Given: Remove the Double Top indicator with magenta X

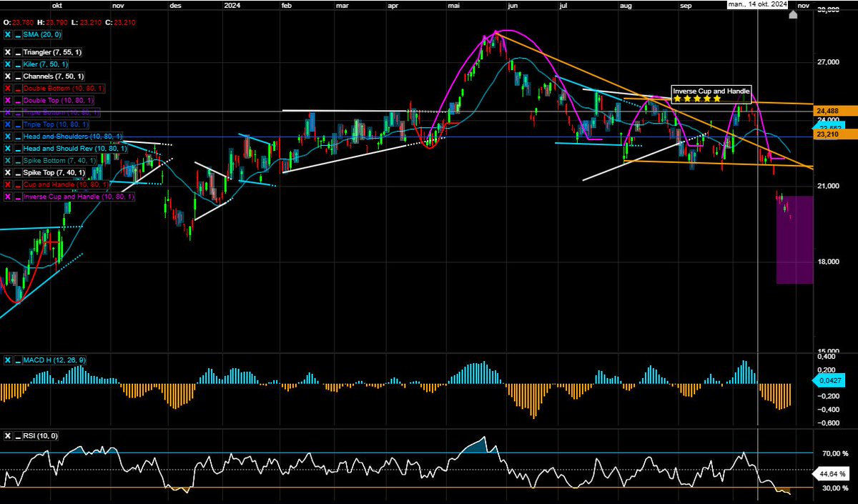Looking at the screenshot, I should [8, 100].
